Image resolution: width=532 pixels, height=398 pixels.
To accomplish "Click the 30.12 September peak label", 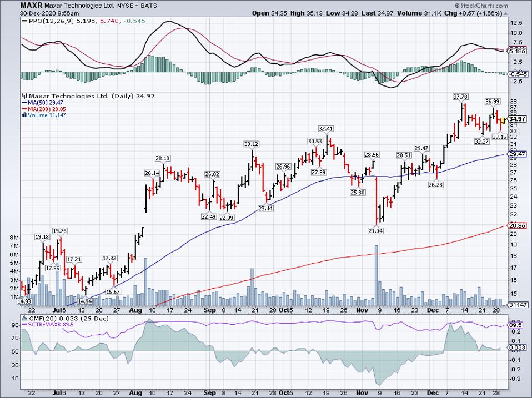I will click(x=251, y=144).
